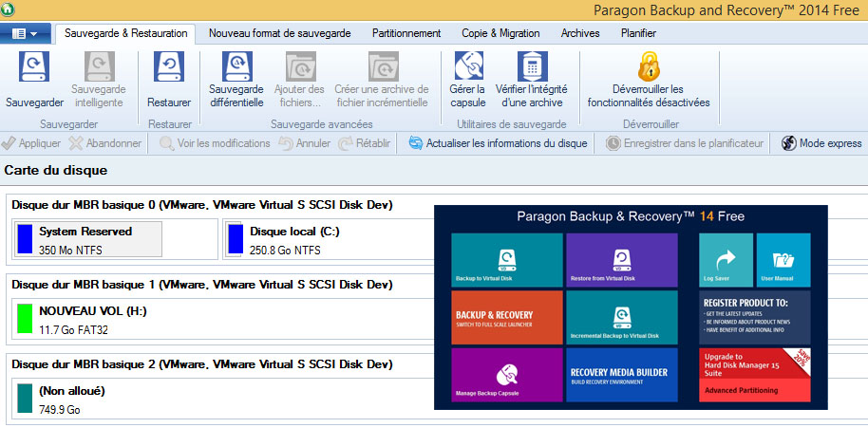Click the Carte du disque heading
The width and height of the screenshot is (868, 428).
click(x=56, y=171)
